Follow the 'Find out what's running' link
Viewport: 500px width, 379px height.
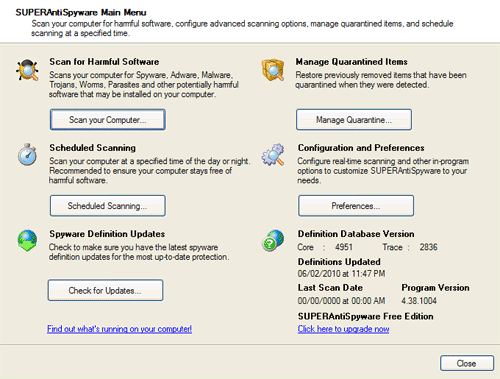click(119, 329)
